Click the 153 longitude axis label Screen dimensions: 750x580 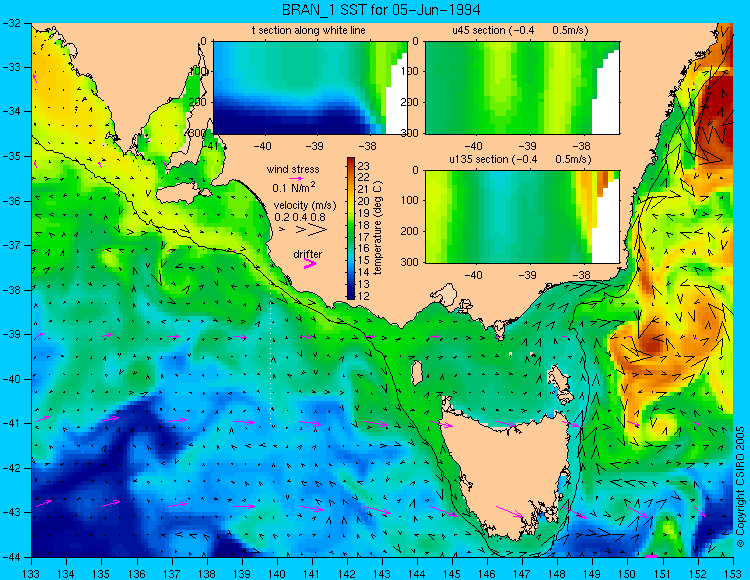coord(733,573)
